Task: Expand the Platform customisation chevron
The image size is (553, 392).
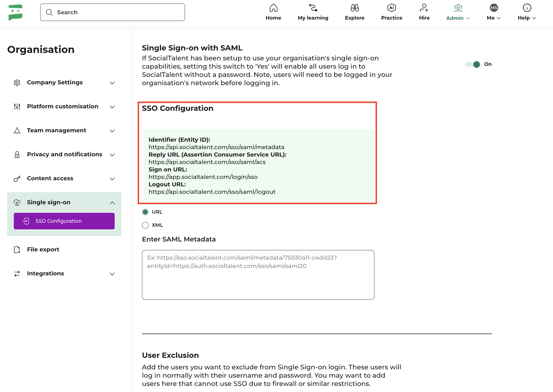Action: coord(112,107)
